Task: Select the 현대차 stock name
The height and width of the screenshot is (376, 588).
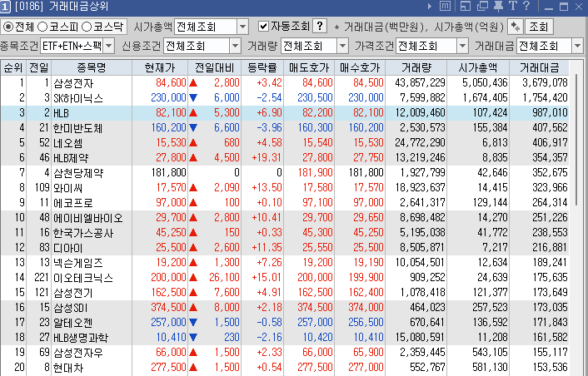Action: click(67, 368)
